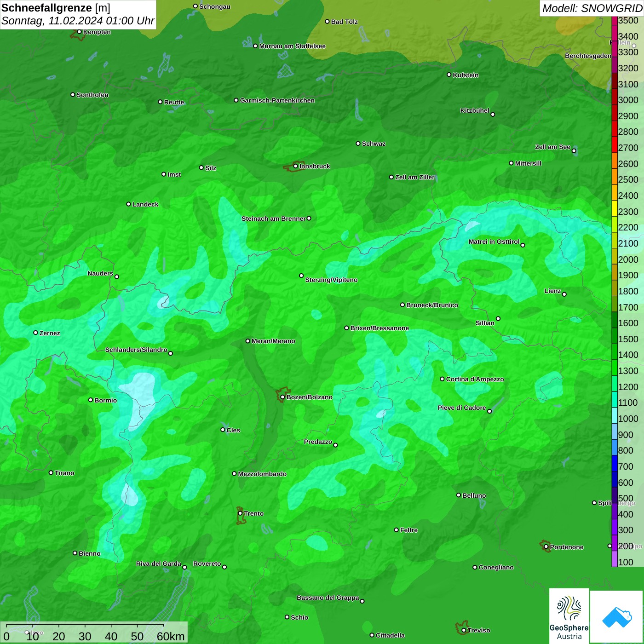Select the "Murnau am Staffelsee" label
The width and height of the screenshot is (644, 644).
293,46
